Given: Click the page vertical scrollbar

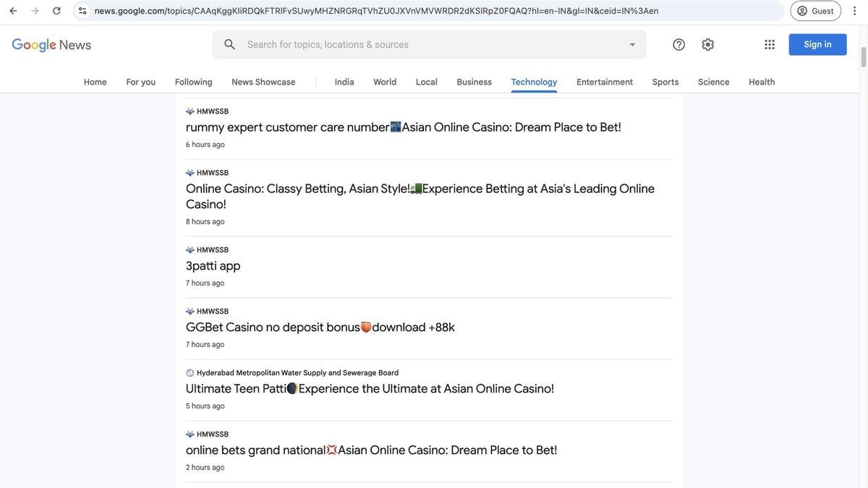Looking at the screenshot, I should tap(864, 257).
